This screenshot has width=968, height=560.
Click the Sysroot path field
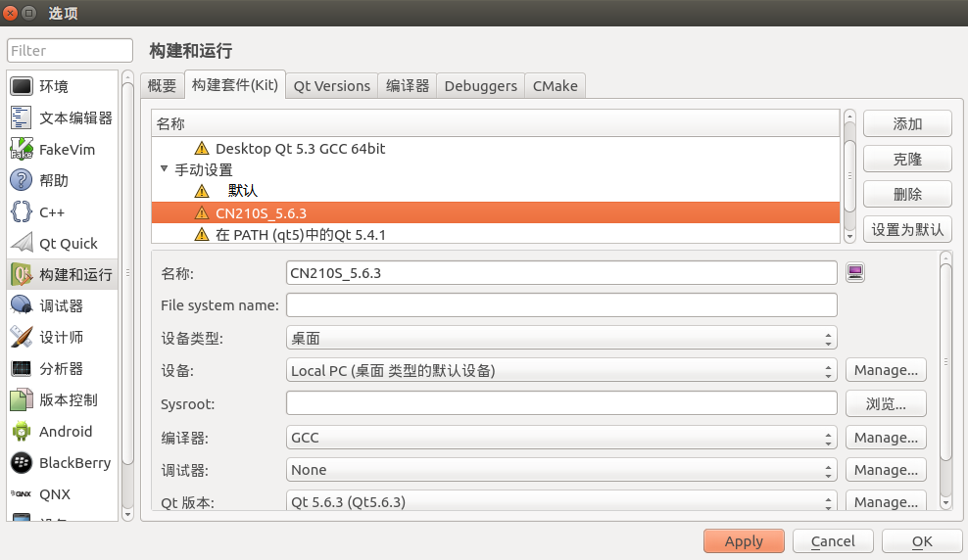click(561, 403)
